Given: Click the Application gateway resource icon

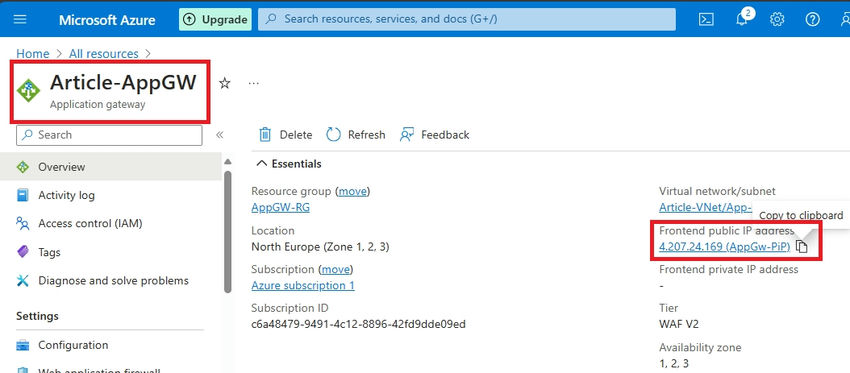Looking at the screenshot, I should (x=28, y=91).
